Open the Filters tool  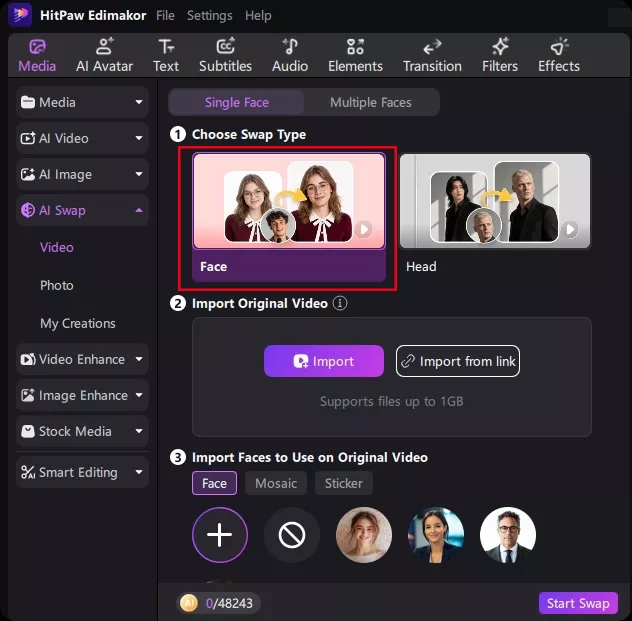click(500, 56)
